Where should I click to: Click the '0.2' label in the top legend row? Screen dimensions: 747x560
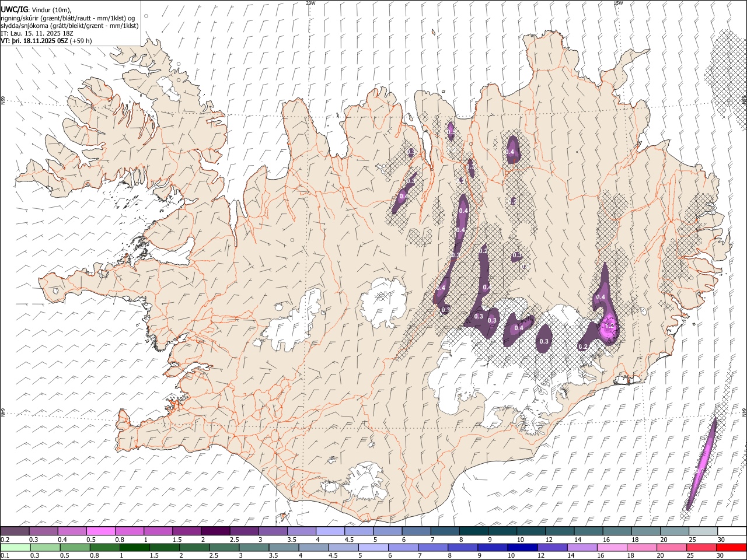(5, 540)
